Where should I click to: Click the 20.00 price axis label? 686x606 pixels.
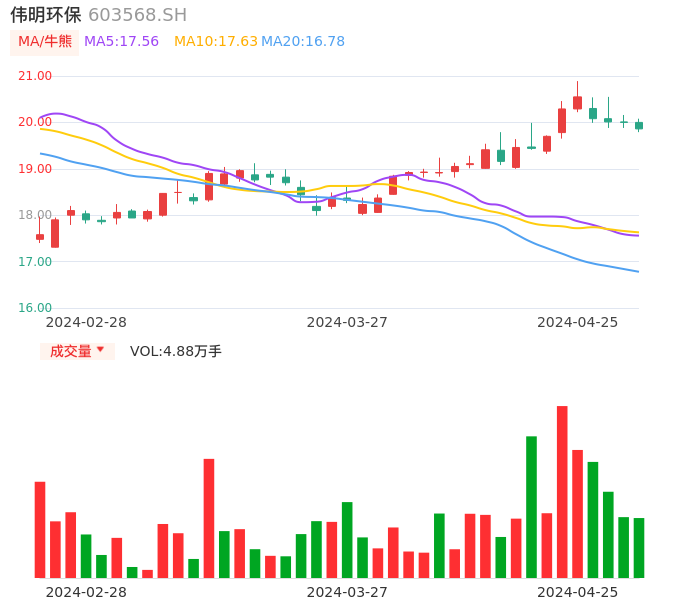pos(35,122)
